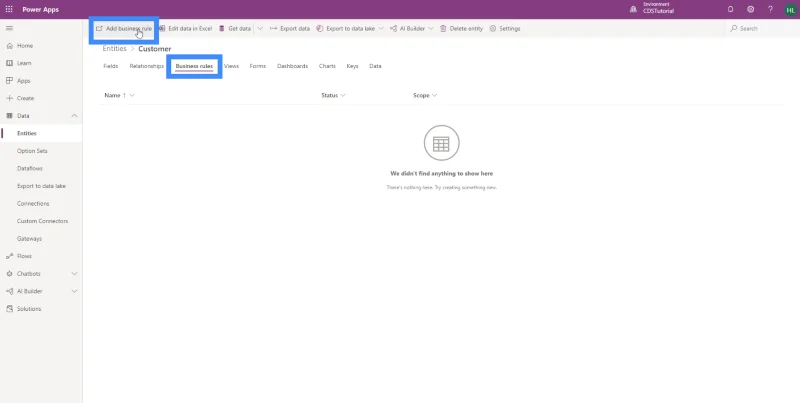
Task: Switch to the Data tab
Action: (x=375, y=66)
